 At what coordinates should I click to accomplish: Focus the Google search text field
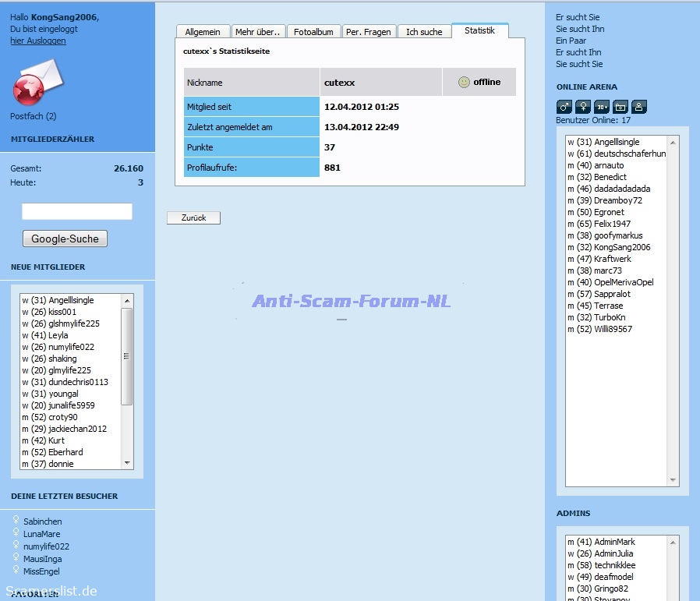77,211
